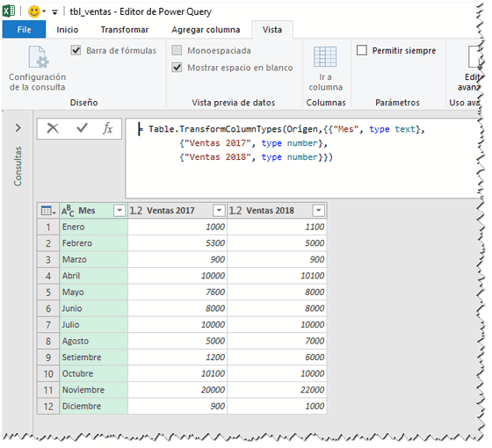492x448 pixels.
Task: Click the 1.2 type icon of Ventas 2018
Action: (235, 211)
